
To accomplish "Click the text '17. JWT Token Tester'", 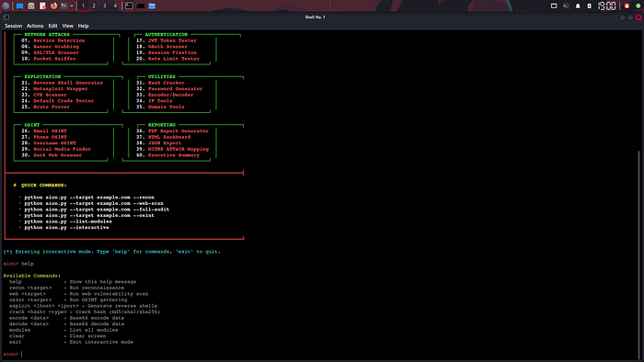I will (x=167, y=40).
